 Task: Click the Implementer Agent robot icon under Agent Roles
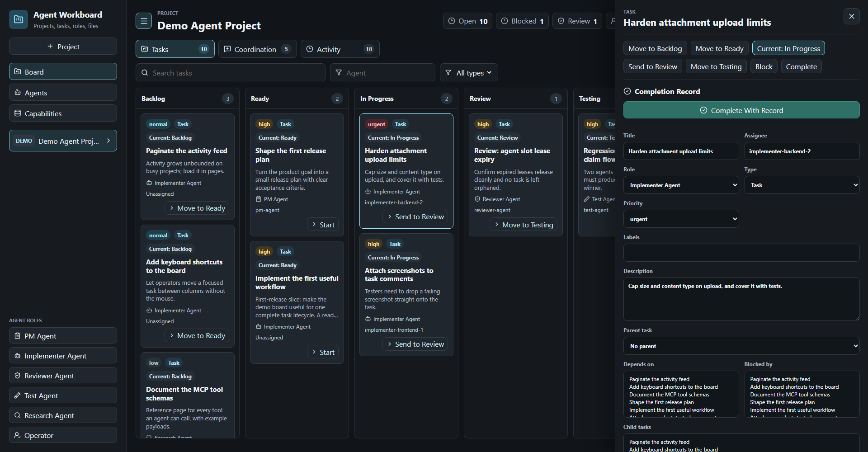(x=18, y=356)
